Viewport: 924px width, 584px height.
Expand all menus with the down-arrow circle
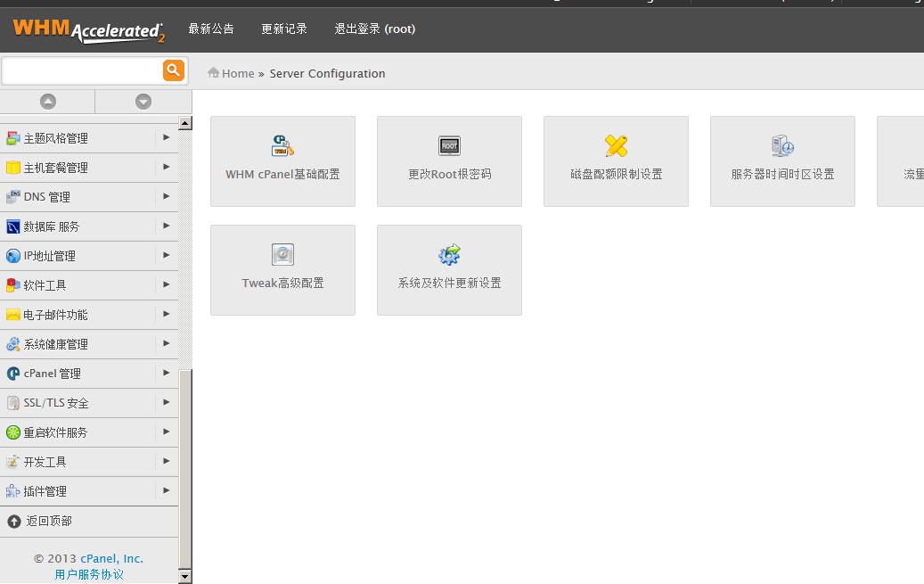(x=143, y=102)
